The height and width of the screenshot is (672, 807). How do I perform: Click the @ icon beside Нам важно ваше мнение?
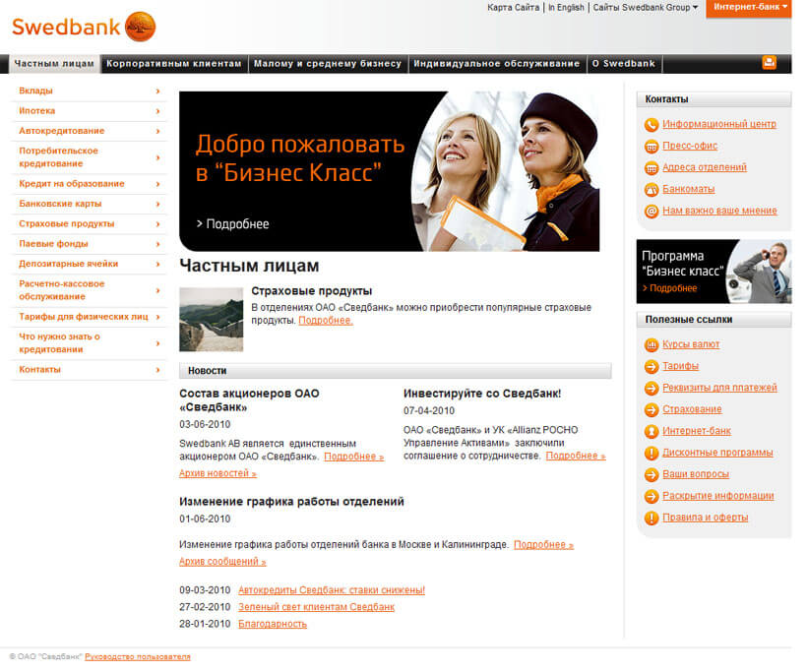651,211
